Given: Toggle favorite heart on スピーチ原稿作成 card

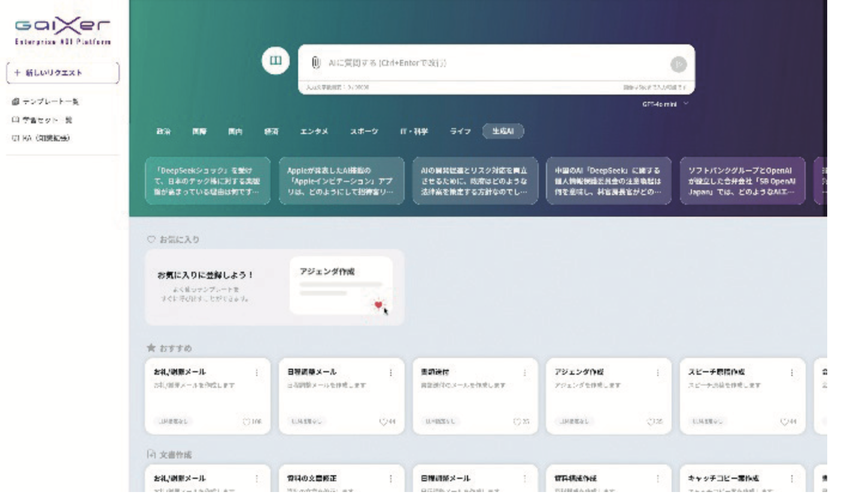Looking at the screenshot, I should [784, 421].
